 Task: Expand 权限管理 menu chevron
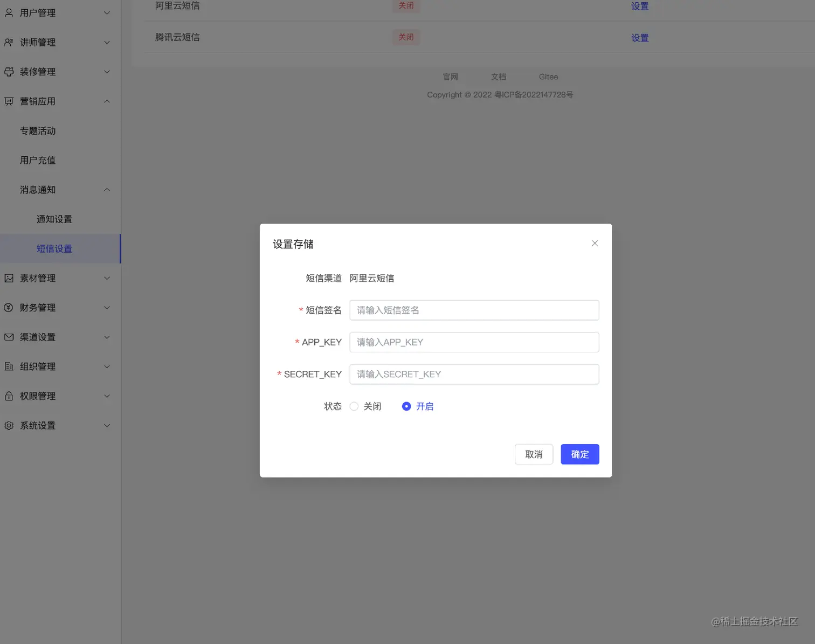107,396
